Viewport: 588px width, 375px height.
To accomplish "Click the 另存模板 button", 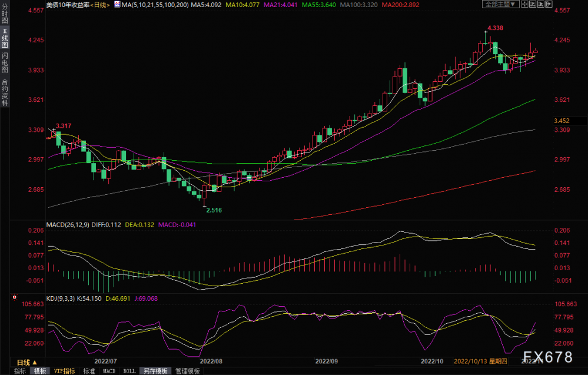I will [155, 371].
